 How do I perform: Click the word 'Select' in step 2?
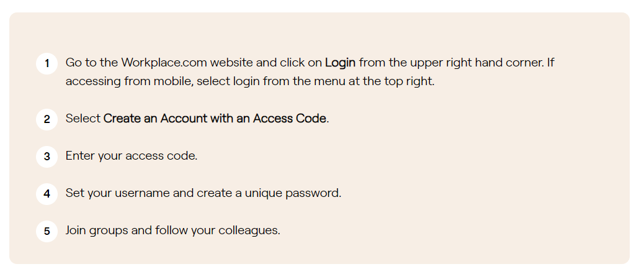pos(83,119)
